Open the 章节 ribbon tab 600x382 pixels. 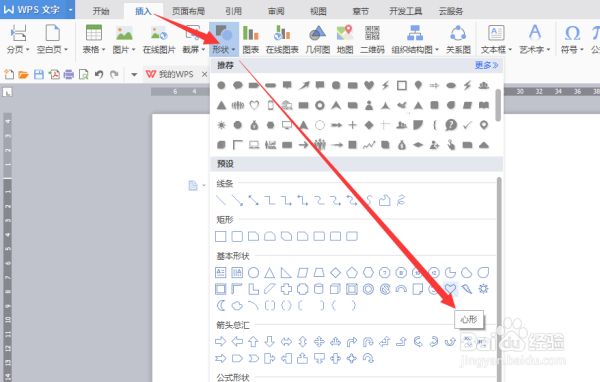click(x=360, y=11)
